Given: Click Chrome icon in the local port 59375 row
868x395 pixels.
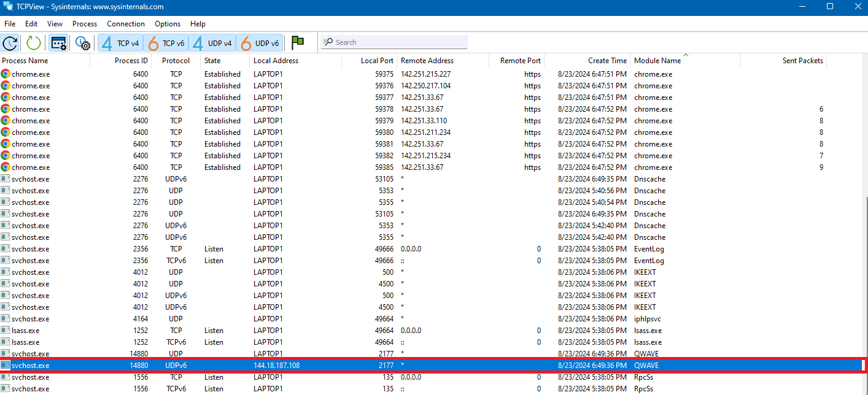Looking at the screenshot, I should 6,74.
